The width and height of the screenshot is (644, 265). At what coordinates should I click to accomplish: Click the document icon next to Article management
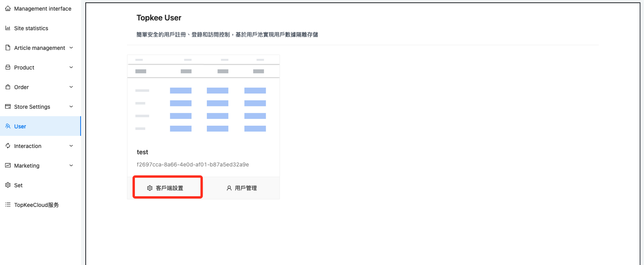8,48
